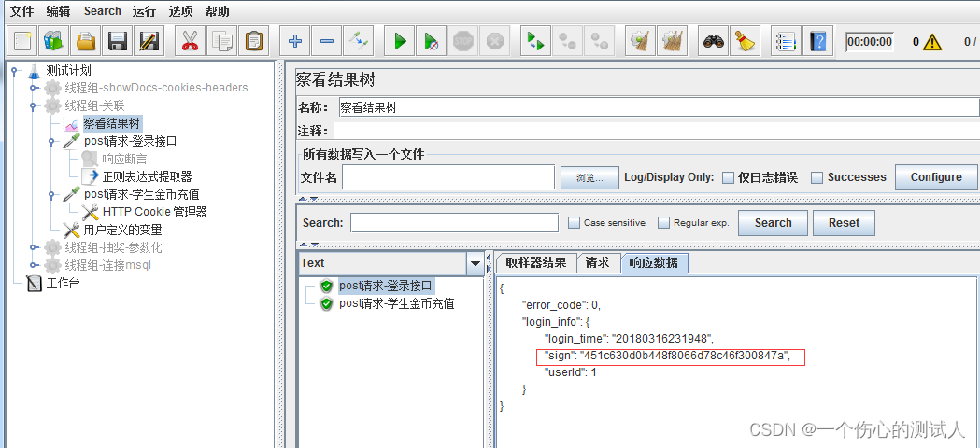The height and width of the screenshot is (448, 980).
Task: Click the Reset button
Action: click(x=844, y=222)
